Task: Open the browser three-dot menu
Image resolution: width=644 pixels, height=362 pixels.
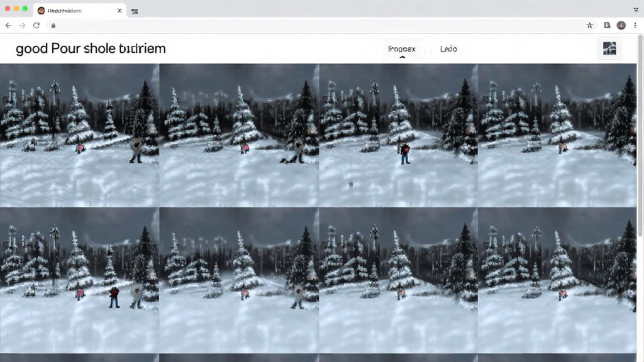Action: pyautogui.click(x=635, y=25)
